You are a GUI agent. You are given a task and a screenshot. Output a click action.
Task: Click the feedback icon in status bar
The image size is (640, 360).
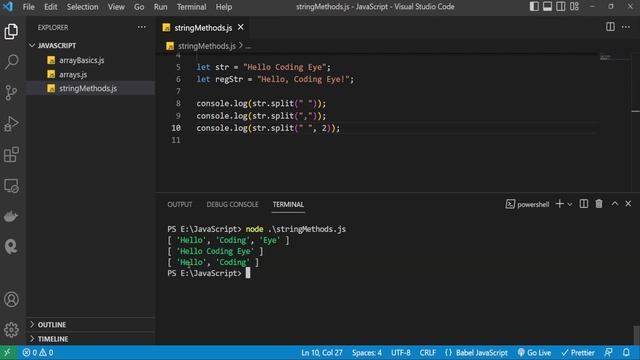[x=608, y=352]
